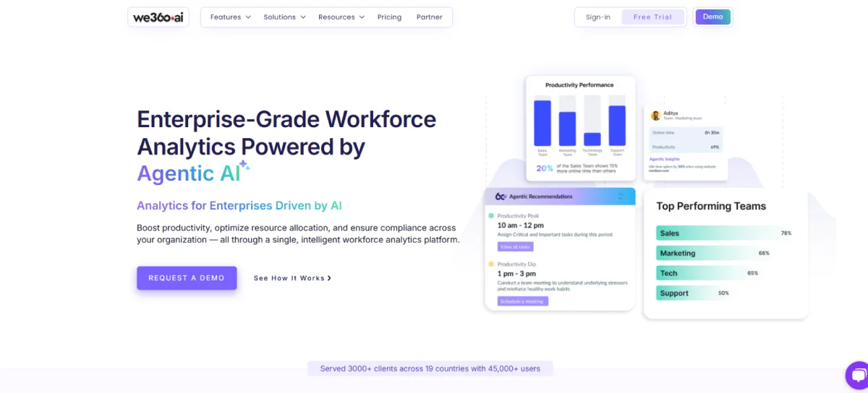Image resolution: width=868 pixels, height=393 pixels.
Task: Click the "20%" statistic in Productivity card
Action: [545, 168]
